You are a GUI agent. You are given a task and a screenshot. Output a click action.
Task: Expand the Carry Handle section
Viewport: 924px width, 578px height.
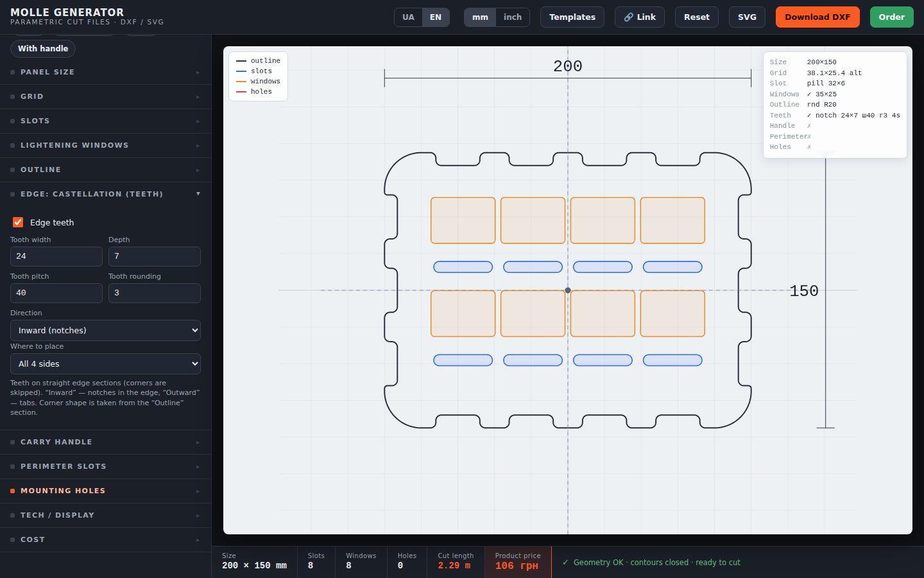click(105, 442)
